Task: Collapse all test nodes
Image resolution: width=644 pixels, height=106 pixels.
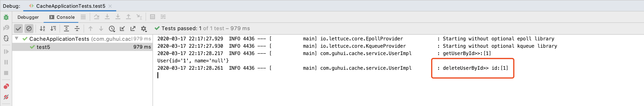Action: pyautogui.click(x=77, y=29)
